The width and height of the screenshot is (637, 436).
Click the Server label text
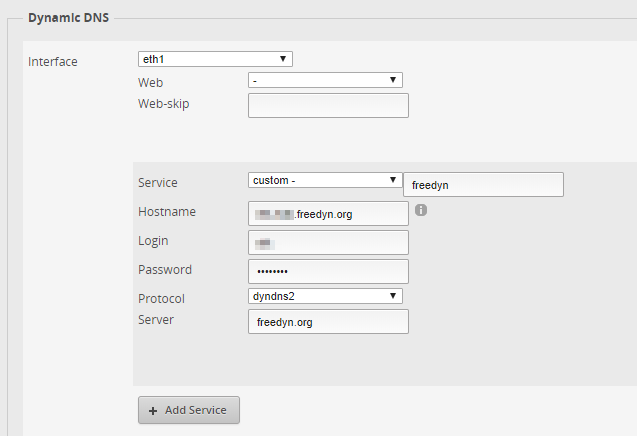click(x=155, y=319)
